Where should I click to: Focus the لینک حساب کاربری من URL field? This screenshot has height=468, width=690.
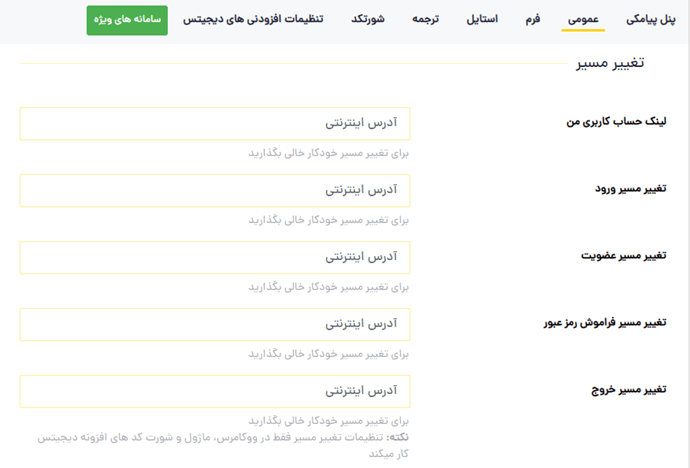215,124
